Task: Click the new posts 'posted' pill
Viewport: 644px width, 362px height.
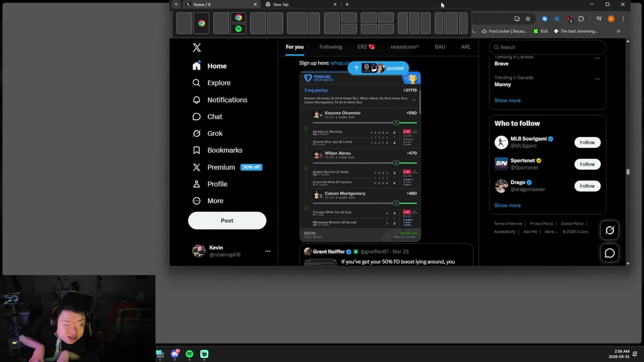Action: [x=378, y=68]
